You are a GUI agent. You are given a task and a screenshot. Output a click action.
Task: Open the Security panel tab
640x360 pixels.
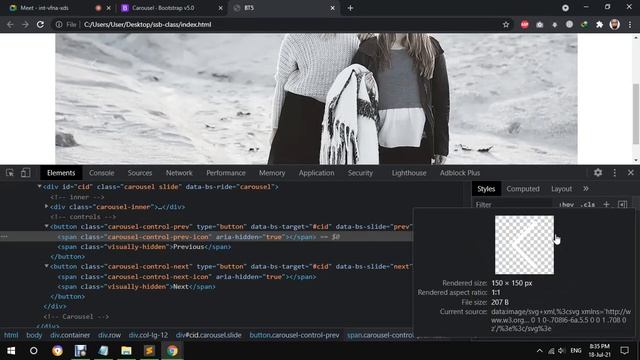pyautogui.click(x=360, y=173)
